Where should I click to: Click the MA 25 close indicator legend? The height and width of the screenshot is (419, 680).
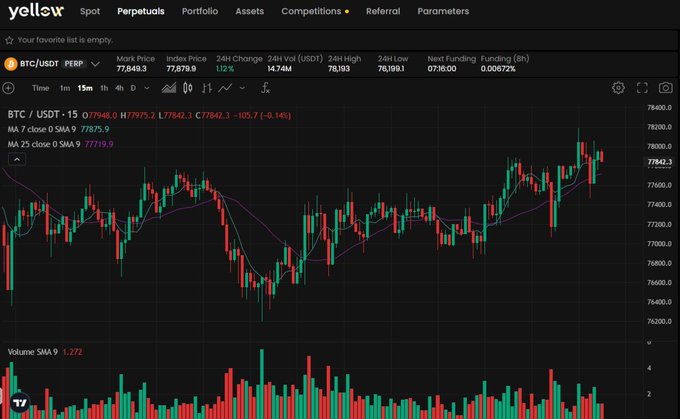(x=44, y=144)
